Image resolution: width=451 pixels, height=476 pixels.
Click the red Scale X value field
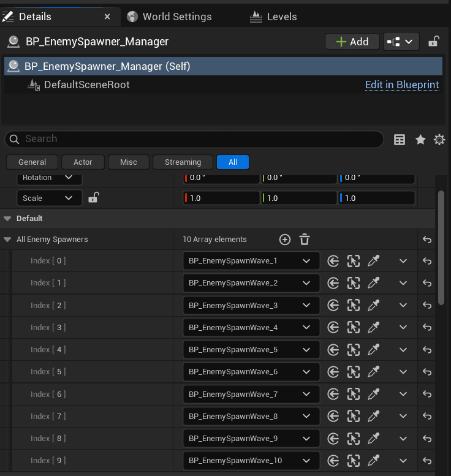[x=222, y=198]
